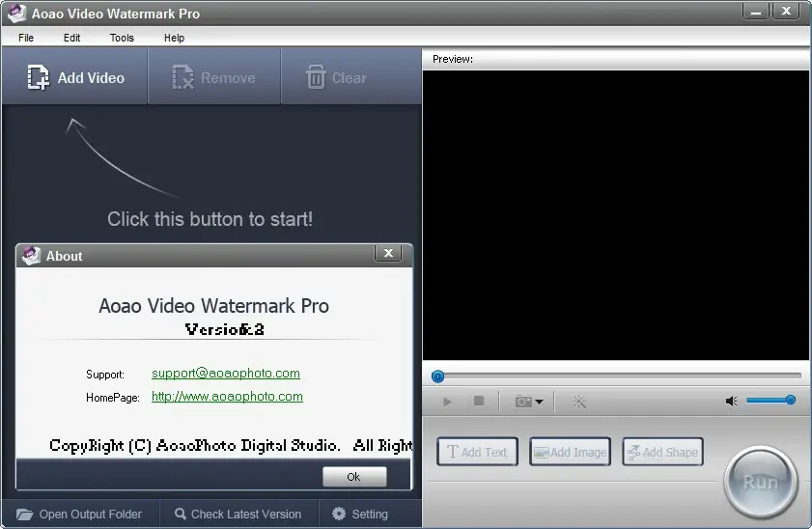The height and width of the screenshot is (529, 812).
Task: Minimize the Aoao Video Watermark Pro window
Action: [x=756, y=12]
